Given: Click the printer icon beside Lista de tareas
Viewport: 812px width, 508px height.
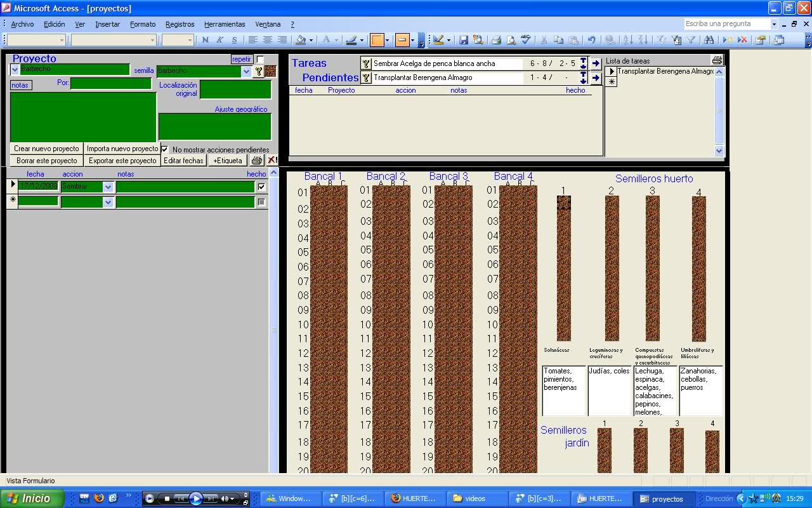Looking at the screenshot, I should click(717, 60).
